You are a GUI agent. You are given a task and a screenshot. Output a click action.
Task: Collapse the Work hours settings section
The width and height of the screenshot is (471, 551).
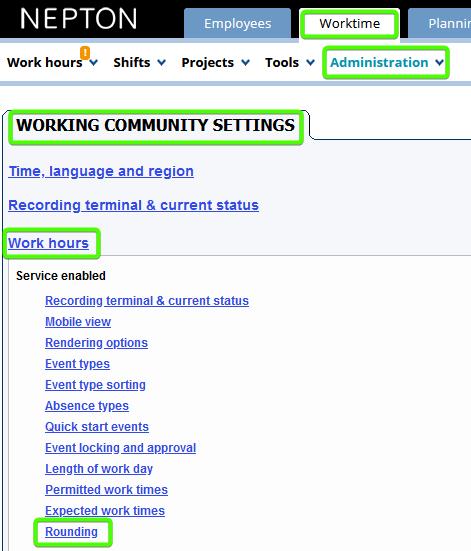(x=49, y=243)
